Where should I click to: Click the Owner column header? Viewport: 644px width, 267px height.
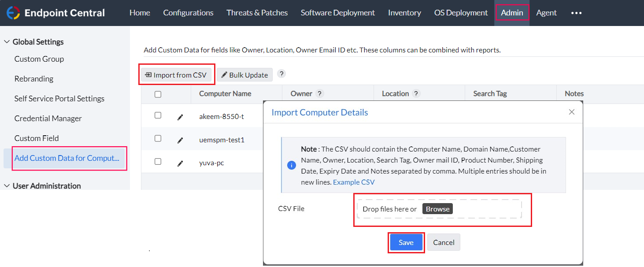[301, 93]
